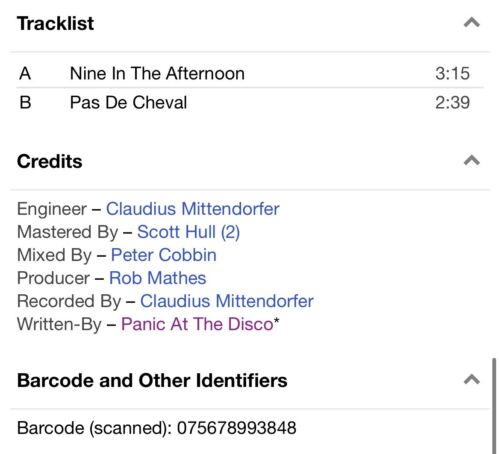
Task: Select the scanned barcode number 075678993848
Action: [x=236, y=428]
